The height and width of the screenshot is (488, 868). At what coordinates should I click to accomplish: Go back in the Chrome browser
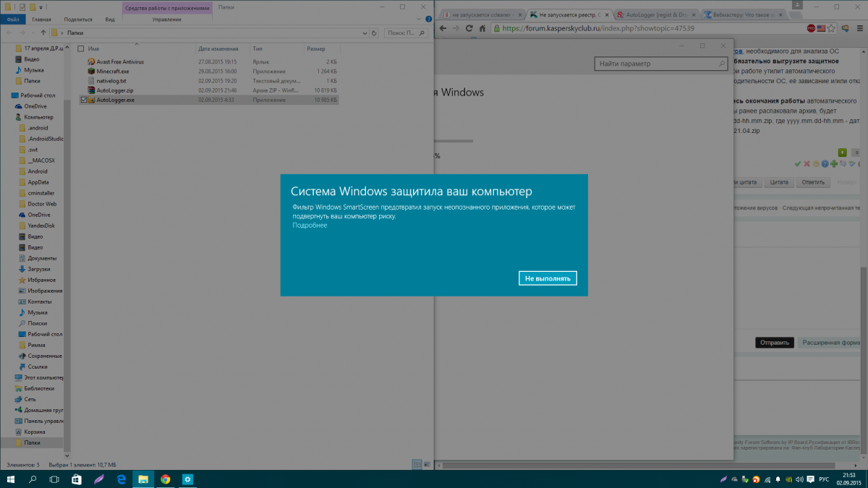443,28
